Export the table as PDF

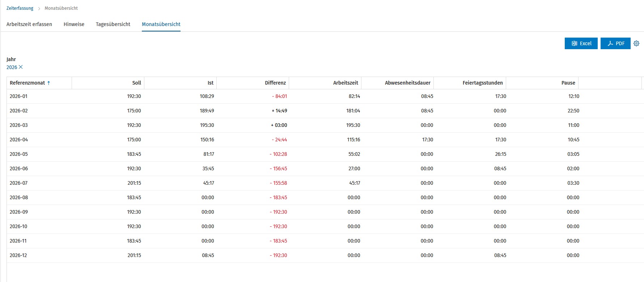click(615, 43)
